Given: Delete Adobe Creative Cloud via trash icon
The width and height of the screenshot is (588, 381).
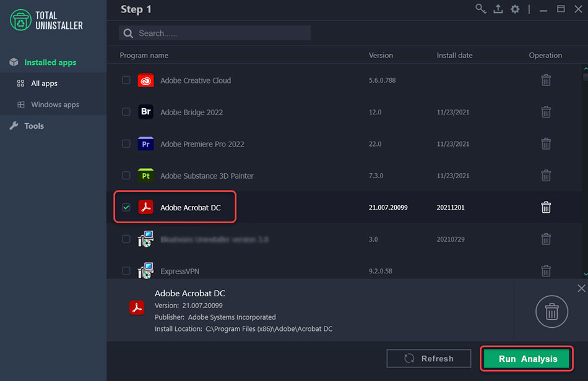Looking at the screenshot, I should (x=546, y=80).
